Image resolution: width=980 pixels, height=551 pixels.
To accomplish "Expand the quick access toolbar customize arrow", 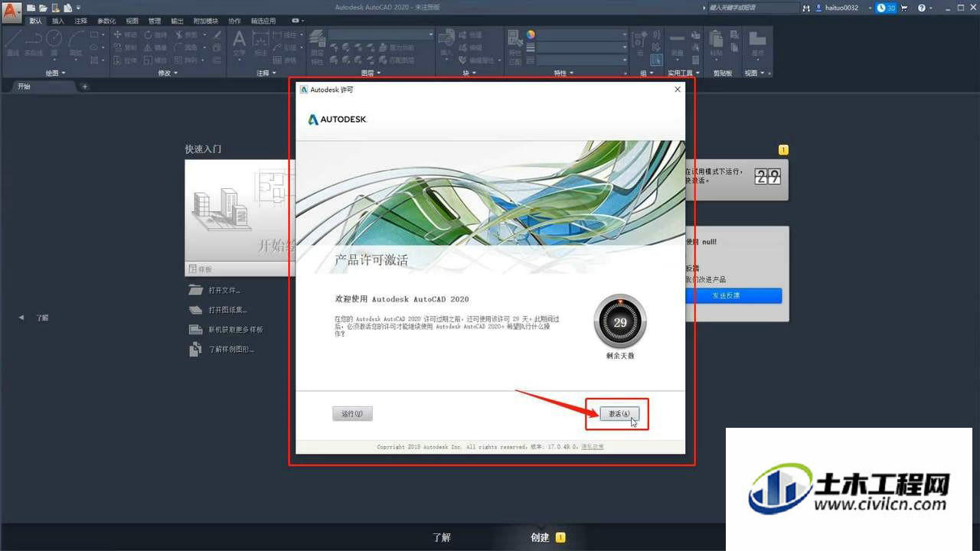I will pyautogui.click(x=78, y=8).
